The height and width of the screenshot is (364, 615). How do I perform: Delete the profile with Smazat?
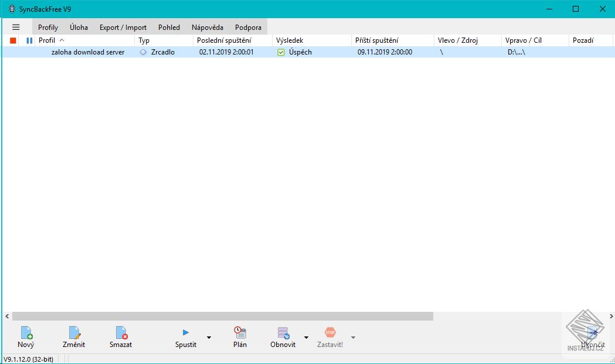click(121, 337)
